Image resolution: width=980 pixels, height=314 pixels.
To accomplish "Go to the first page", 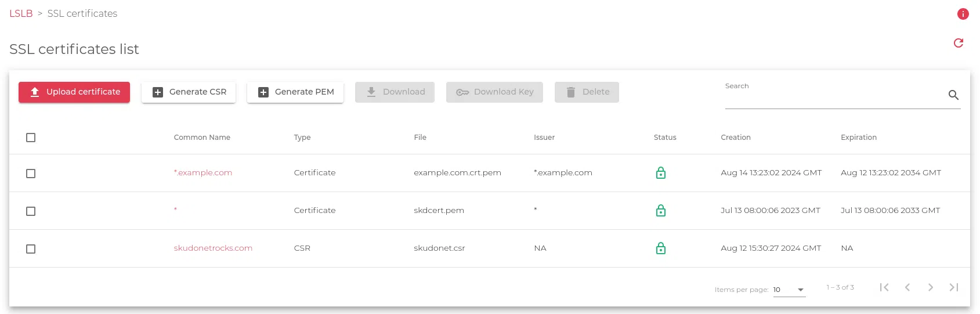I will pyautogui.click(x=884, y=287).
